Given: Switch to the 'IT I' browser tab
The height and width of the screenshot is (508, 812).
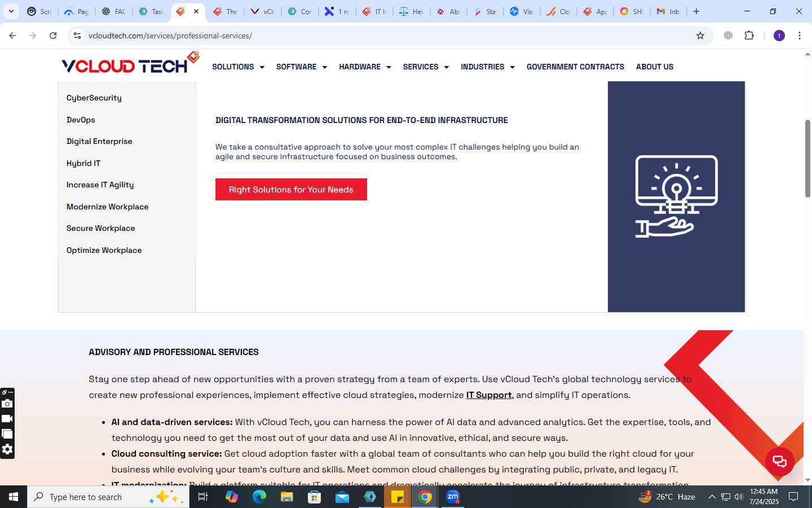Looking at the screenshot, I should 374,11.
